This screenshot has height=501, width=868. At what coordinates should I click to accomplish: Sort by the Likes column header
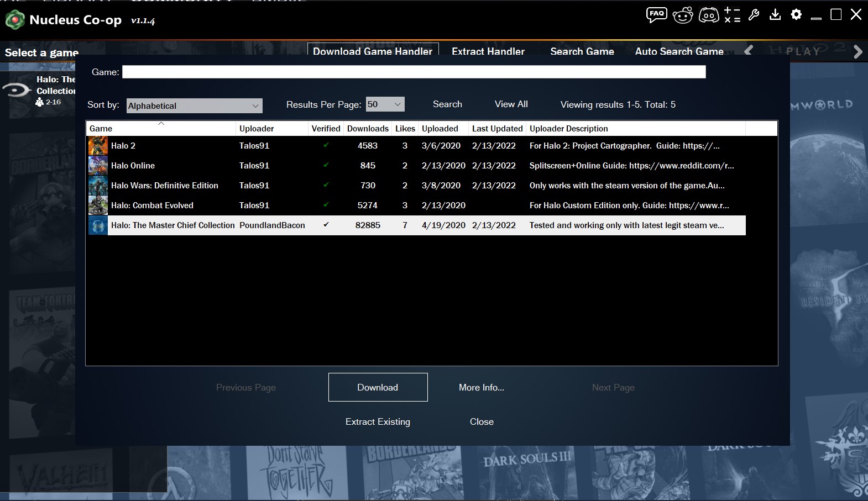coord(405,129)
